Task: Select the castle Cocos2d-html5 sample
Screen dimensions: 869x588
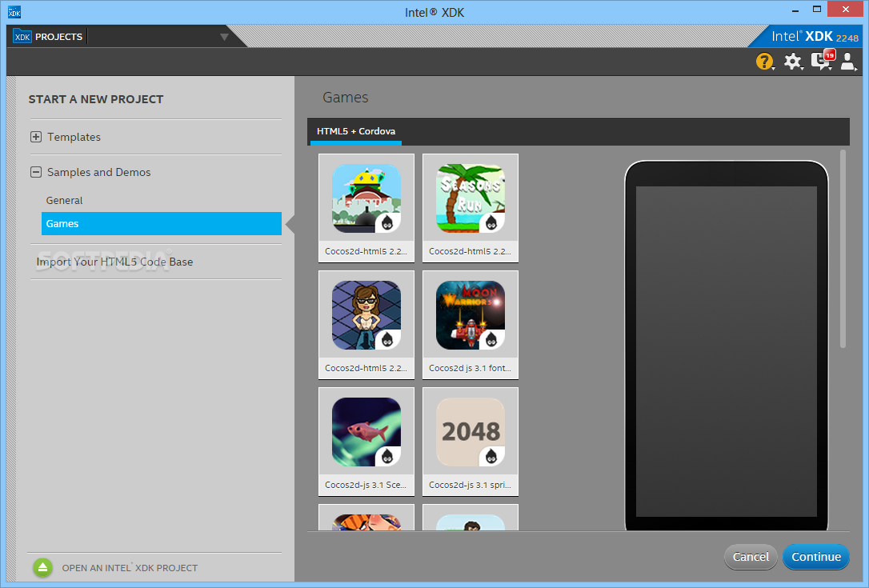Action: pyautogui.click(x=366, y=208)
